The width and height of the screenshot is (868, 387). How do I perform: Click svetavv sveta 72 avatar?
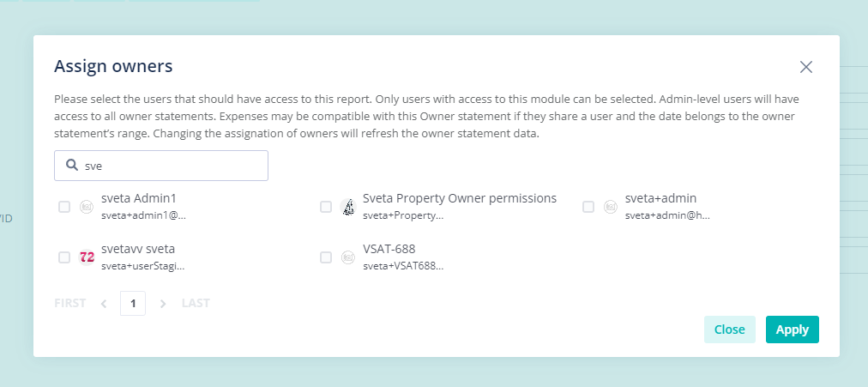pyautogui.click(x=87, y=257)
